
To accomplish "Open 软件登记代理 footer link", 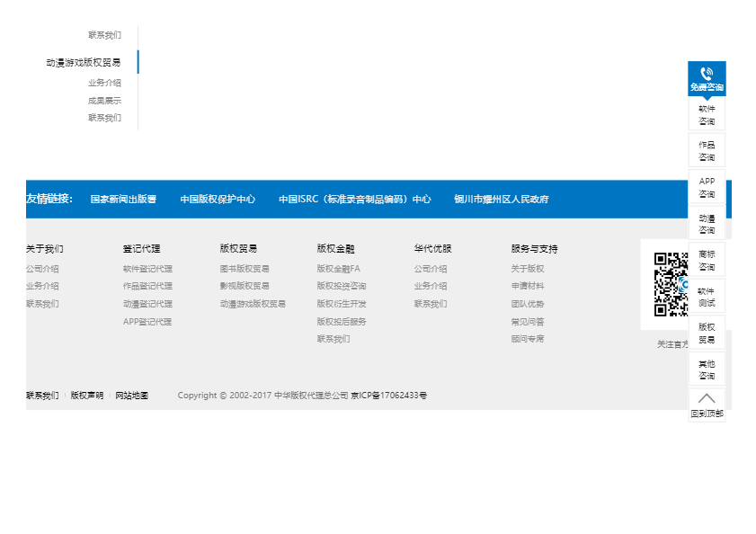I will (x=147, y=269).
